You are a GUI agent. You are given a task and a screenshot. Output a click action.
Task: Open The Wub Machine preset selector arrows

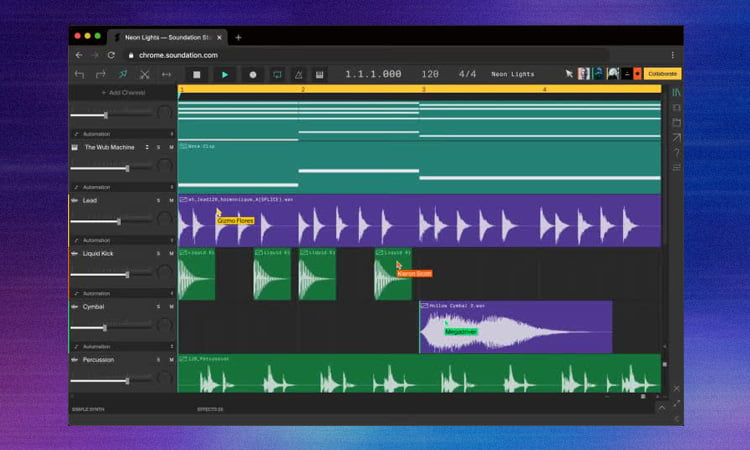click(x=147, y=147)
